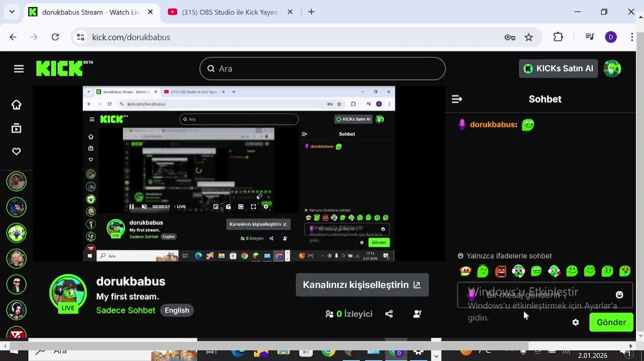Open Chrome profile D avatar
Viewport: 644px width, 361px height.
(611, 37)
